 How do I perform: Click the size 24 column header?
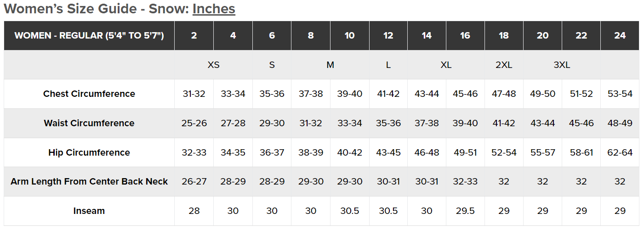tap(620, 35)
